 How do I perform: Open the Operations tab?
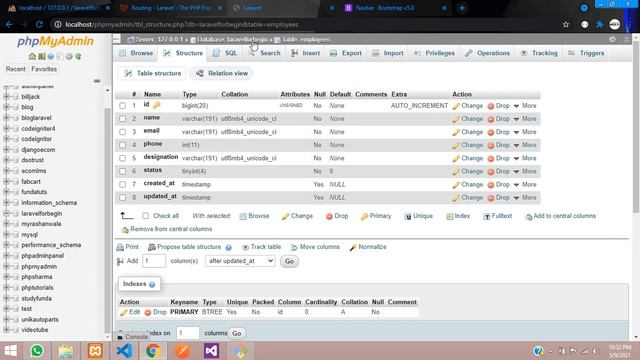487,53
